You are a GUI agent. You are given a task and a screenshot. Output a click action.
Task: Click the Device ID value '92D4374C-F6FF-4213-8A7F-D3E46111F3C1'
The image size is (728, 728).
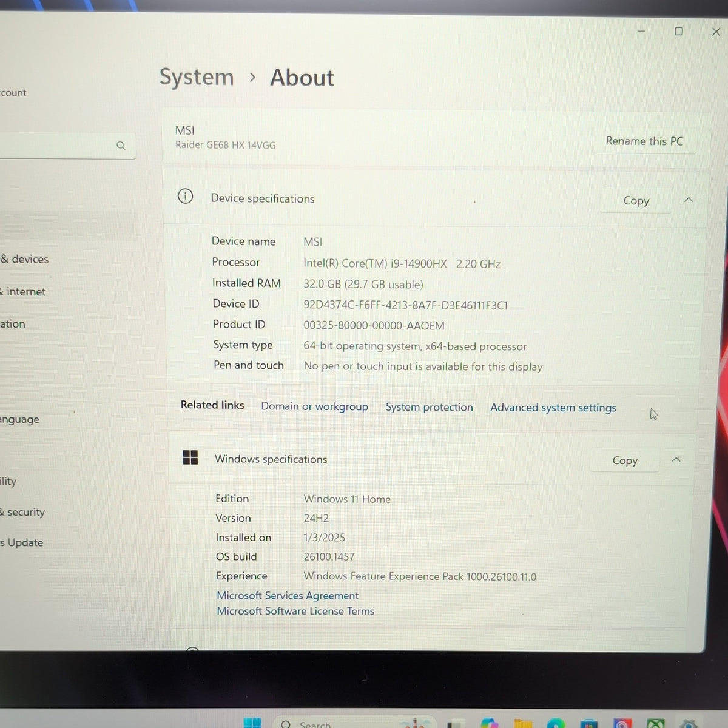coord(405,305)
